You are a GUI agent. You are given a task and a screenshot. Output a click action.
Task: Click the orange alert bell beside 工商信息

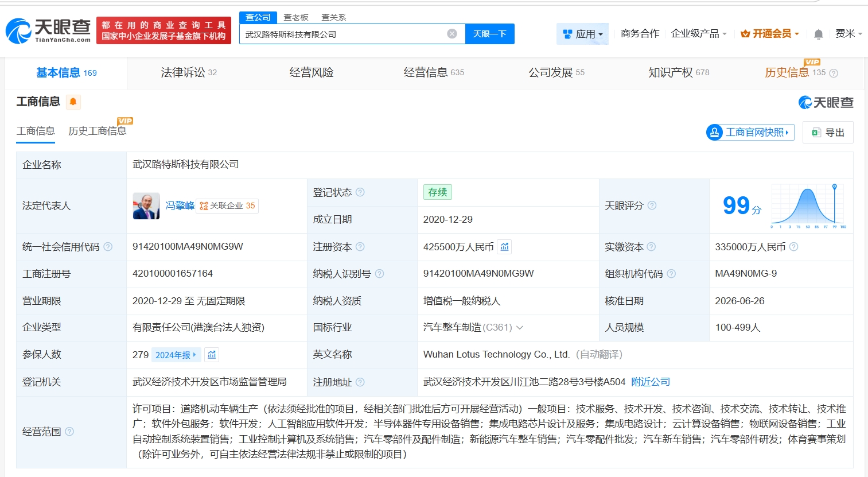73,102
